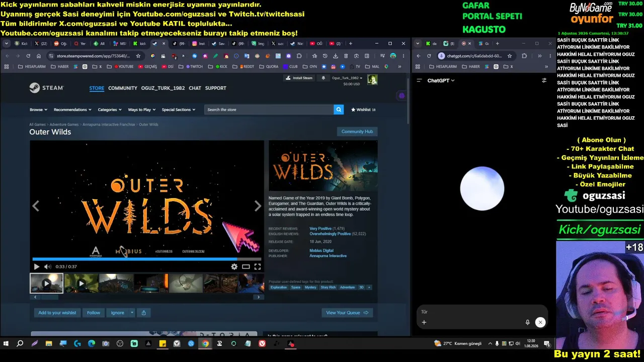The width and height of the screenshot is (644, 362).
Task: Open the Mobius Digital developer link
Action: click(x=321, y=250)
